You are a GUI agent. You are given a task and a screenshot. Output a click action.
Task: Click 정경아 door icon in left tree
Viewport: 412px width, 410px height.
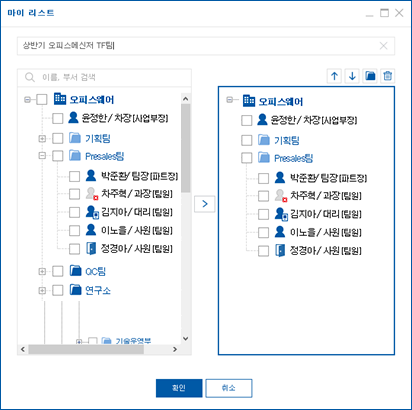click(91, 248)
